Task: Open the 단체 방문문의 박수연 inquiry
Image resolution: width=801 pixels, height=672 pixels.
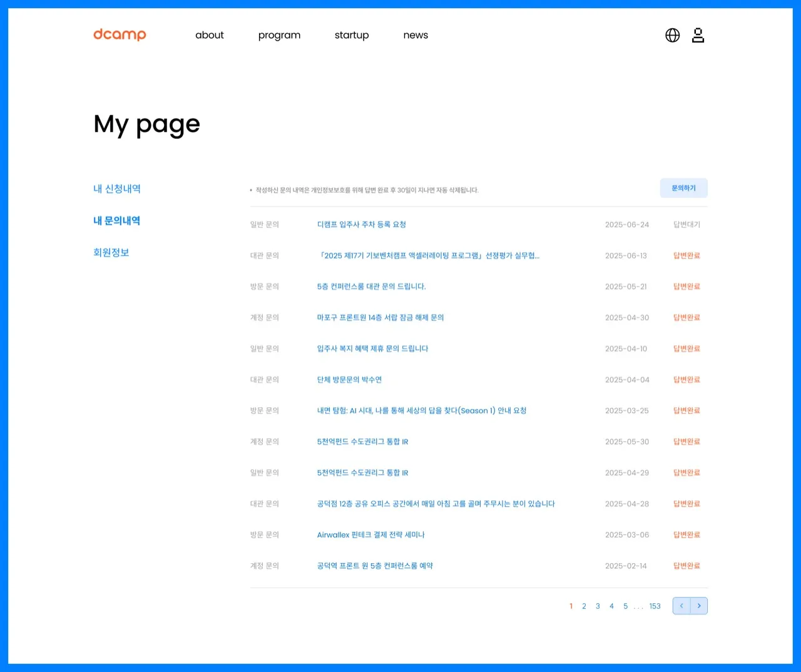Action: pos(349,380)
